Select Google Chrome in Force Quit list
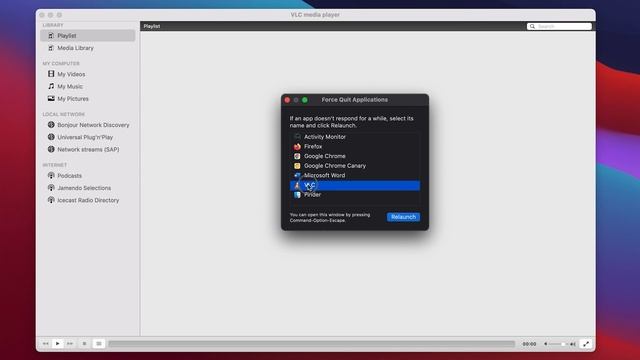Screen dimensions: 640x360 [355, 156]
